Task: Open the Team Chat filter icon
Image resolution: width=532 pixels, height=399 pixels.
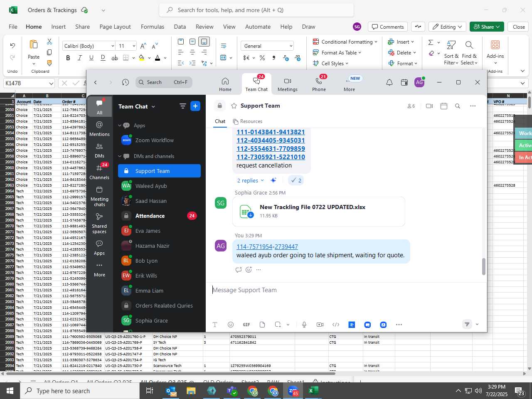Action: pyautogui.click(x=182, y=106)
